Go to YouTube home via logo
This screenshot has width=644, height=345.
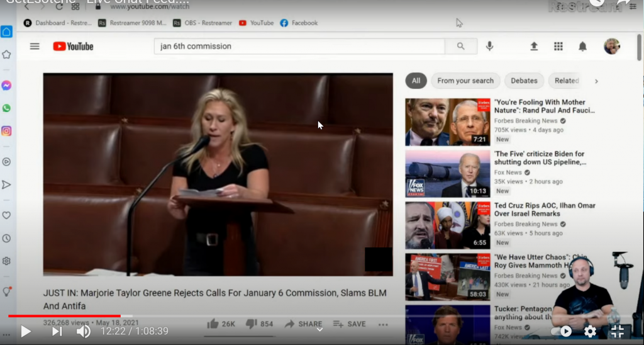pyautogui.click(x=73, y=47)
